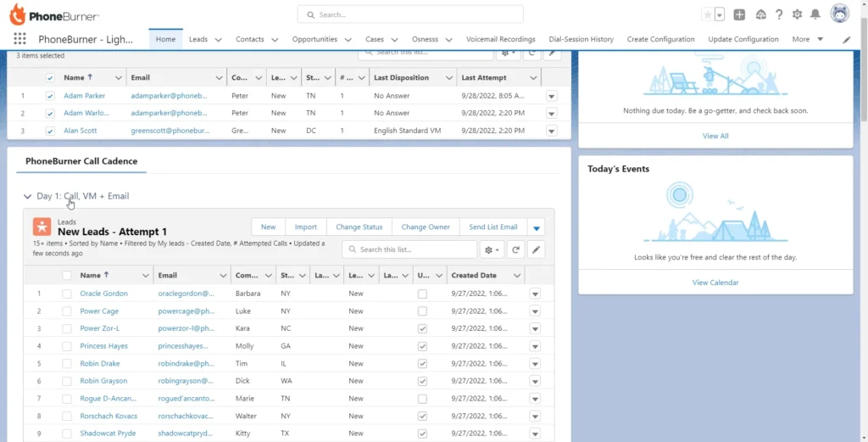Open the Voicemail Recordings tab
This screenshot has height=442, width=868.
click(500, 39)
